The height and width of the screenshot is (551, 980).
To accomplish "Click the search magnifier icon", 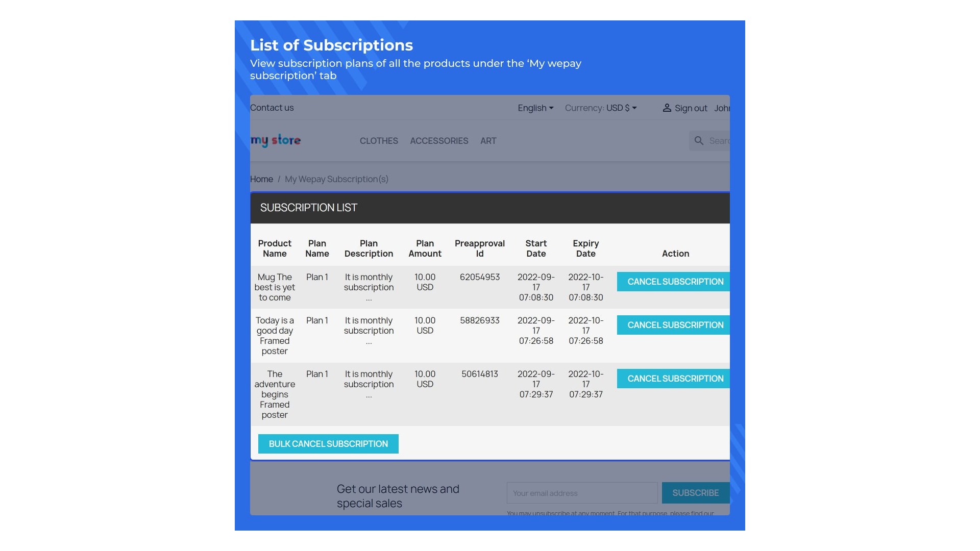I will click(x=699, y=141).
